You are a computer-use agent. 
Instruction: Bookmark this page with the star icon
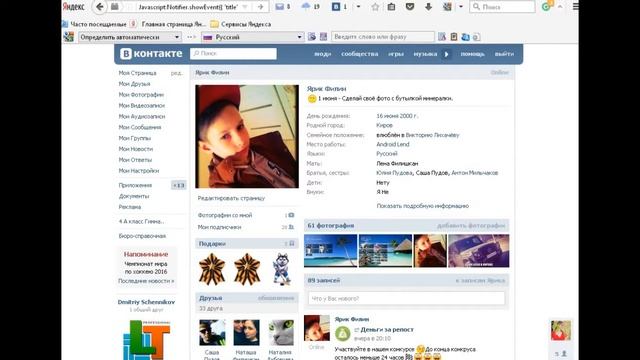coord(375,7)
